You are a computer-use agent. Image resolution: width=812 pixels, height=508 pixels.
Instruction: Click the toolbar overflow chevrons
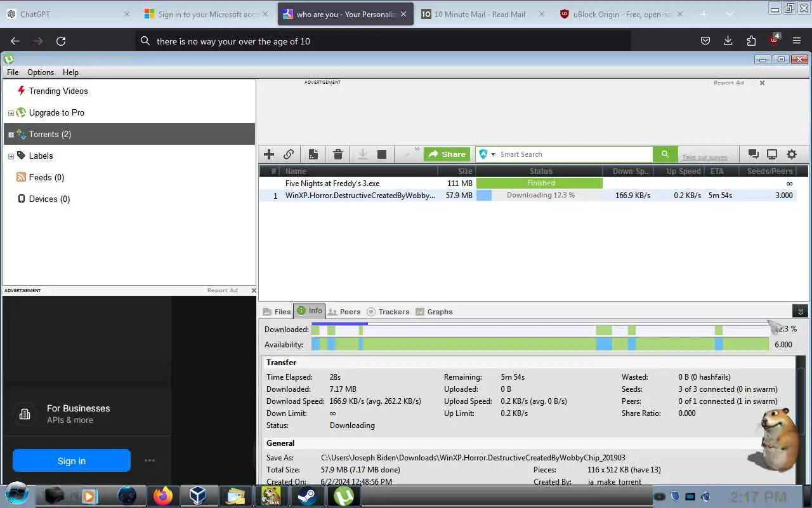point(417,150)
